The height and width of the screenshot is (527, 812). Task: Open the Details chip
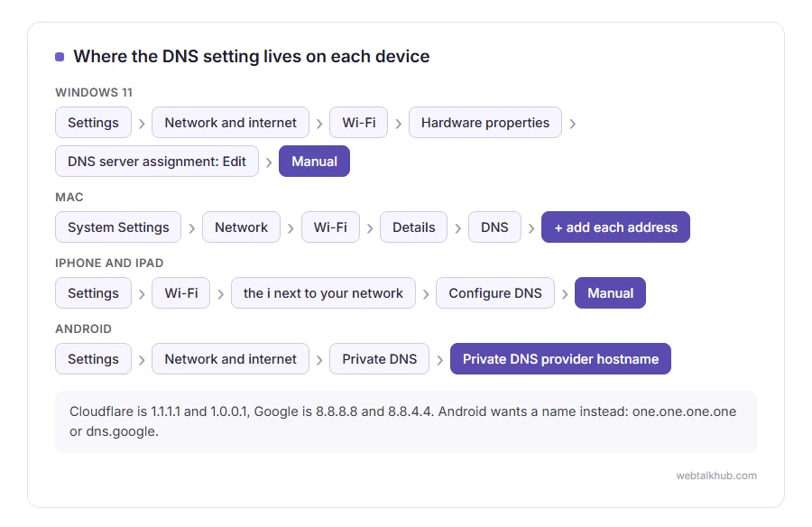414,227
